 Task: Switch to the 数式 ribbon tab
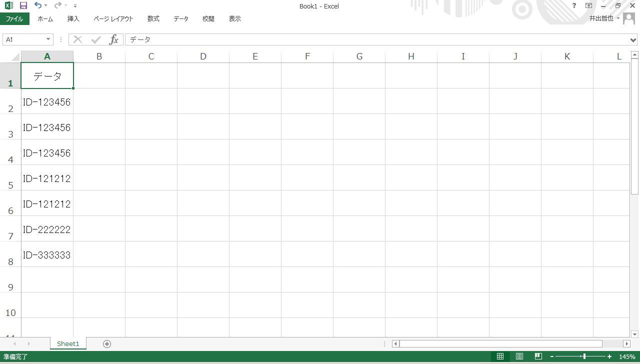[x=153, y=18]
